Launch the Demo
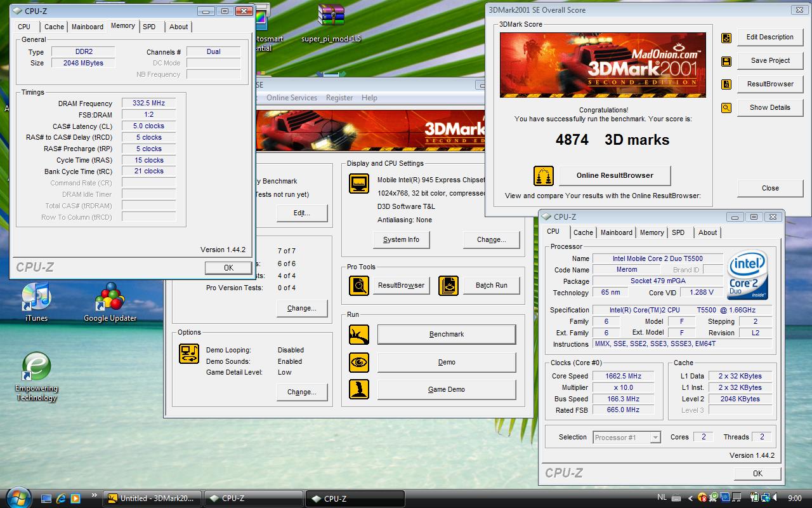 tap(447, 362)
